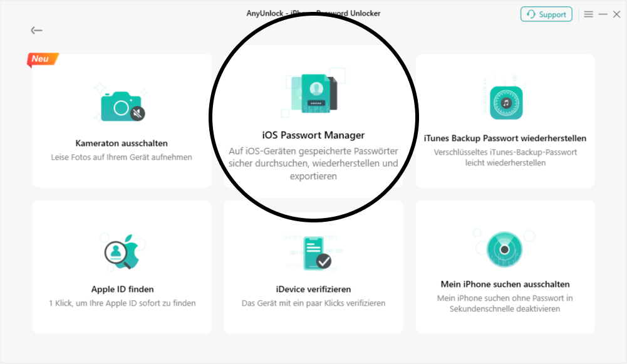Close the AnyUnlock window
The height and width of the screenshot is (364, 627).
616,14
